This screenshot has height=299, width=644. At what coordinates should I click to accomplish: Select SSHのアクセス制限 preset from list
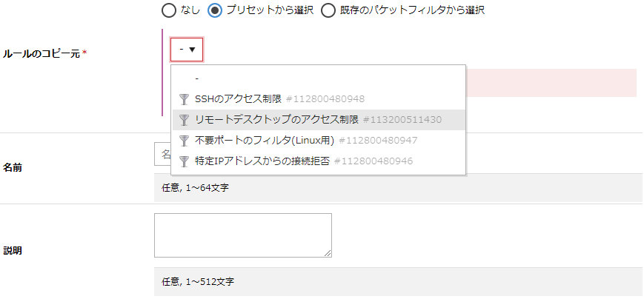238,99
